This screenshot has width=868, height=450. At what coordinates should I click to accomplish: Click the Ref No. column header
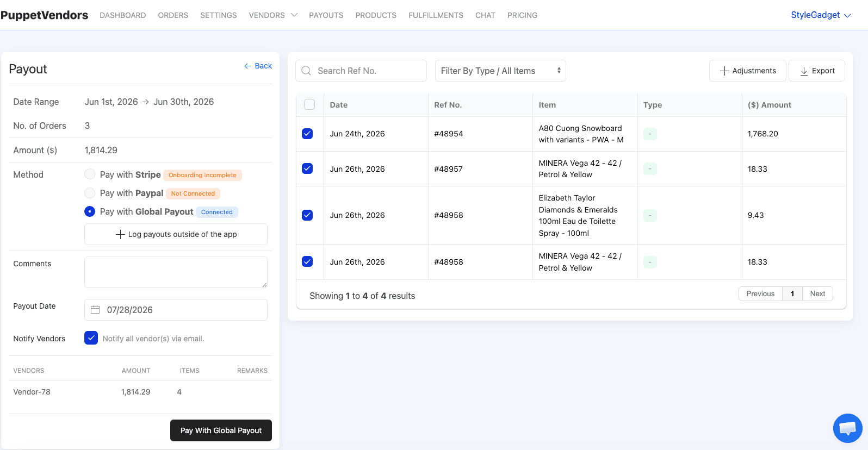point(448,105)
